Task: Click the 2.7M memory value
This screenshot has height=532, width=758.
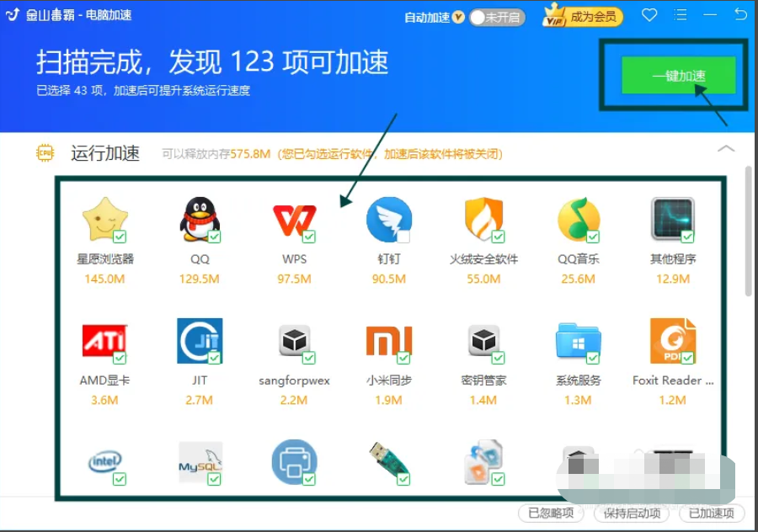Action: point(199,400)
